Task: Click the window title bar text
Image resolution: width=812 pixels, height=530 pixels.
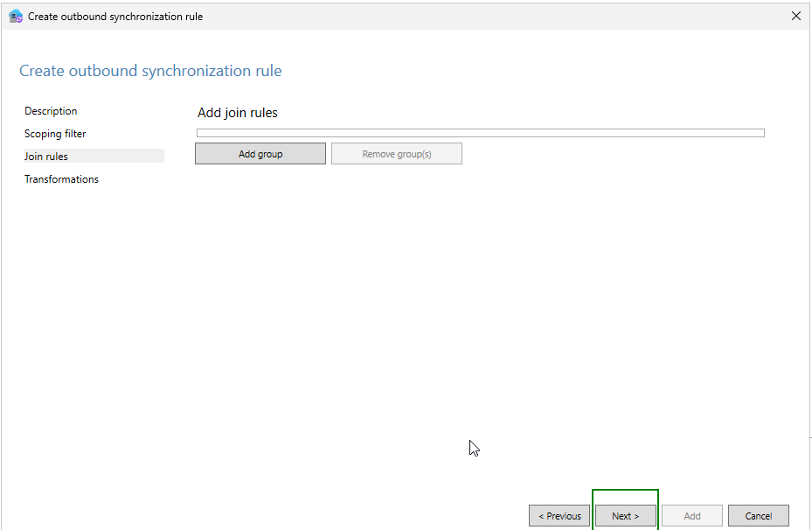Action: [x=115, y=17]
